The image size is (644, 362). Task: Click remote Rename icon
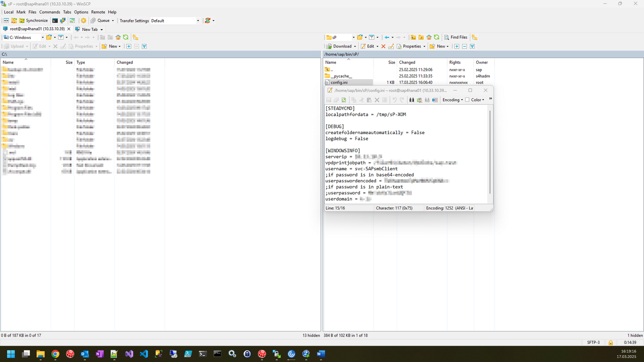[391, 46]
